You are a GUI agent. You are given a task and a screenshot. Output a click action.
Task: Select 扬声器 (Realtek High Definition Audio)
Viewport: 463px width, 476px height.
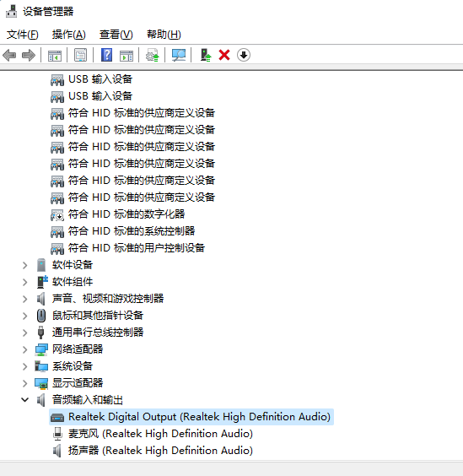[160, 451]
